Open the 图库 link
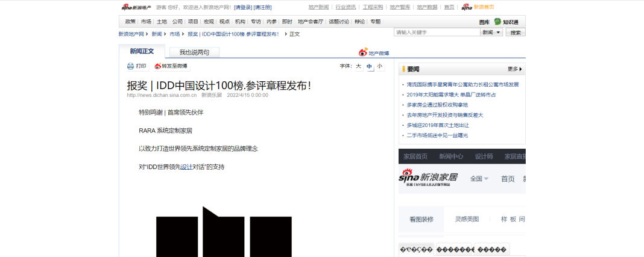The image size is (644, 257). [484, 22]
